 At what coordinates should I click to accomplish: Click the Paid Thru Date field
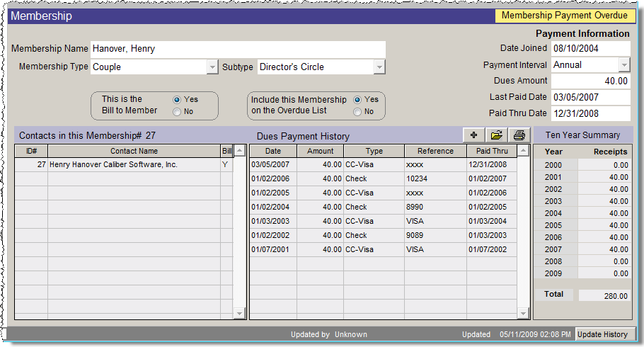(591, 113)
